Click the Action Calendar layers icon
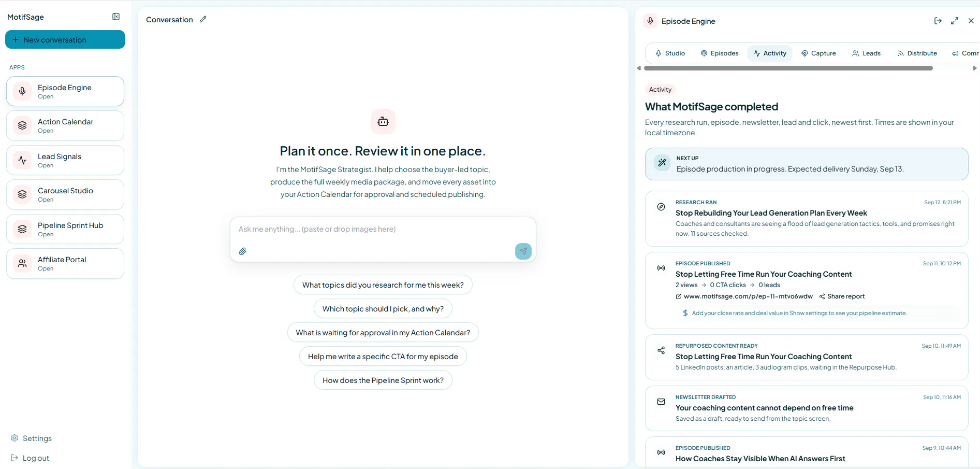The width and height of the screenshot is (980, 469). (x=22, y=125)
